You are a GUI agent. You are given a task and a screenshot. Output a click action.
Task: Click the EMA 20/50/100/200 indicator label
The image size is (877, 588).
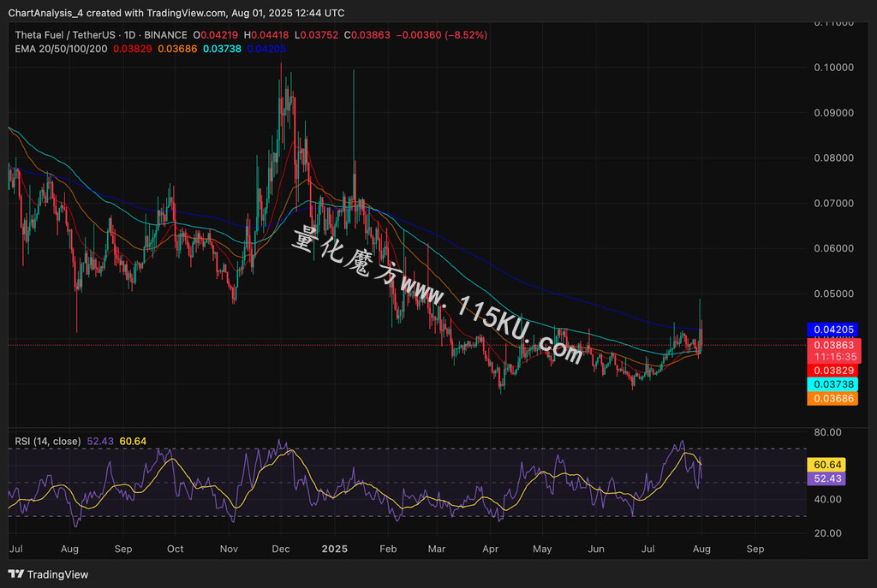(61, 49)
